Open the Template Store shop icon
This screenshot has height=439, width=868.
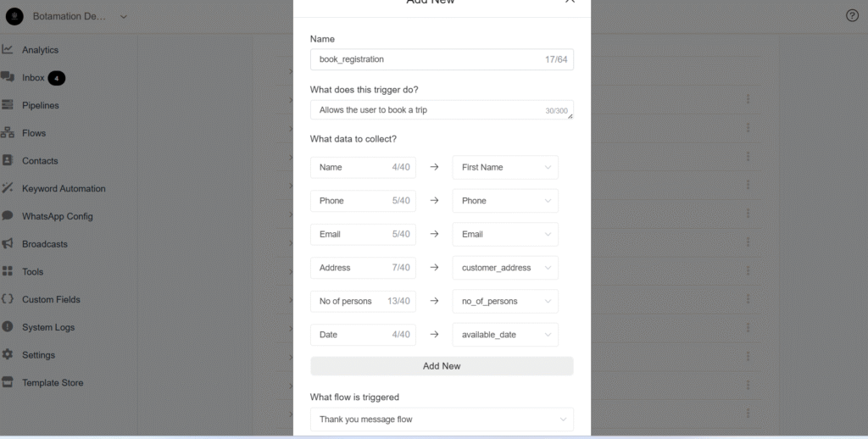[x=7, y=382]
